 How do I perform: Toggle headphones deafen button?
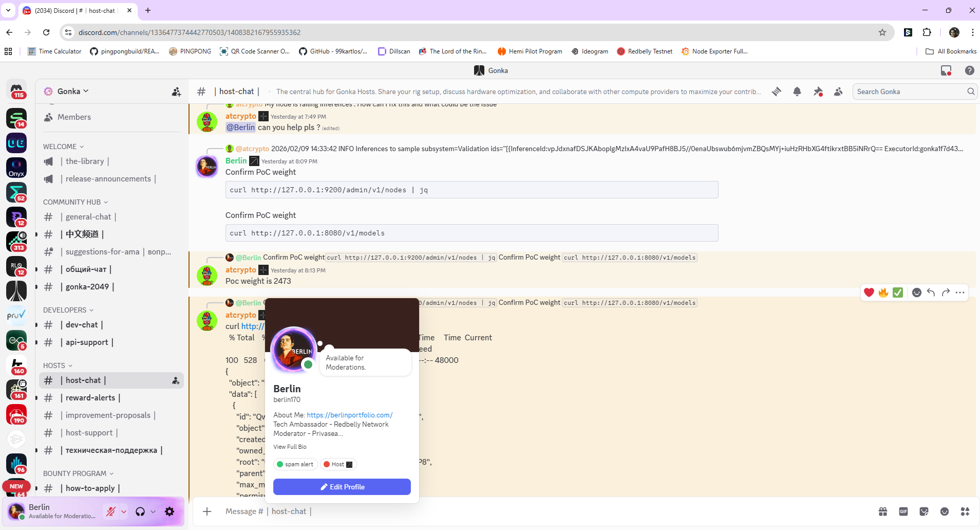[x=140, y=511]
